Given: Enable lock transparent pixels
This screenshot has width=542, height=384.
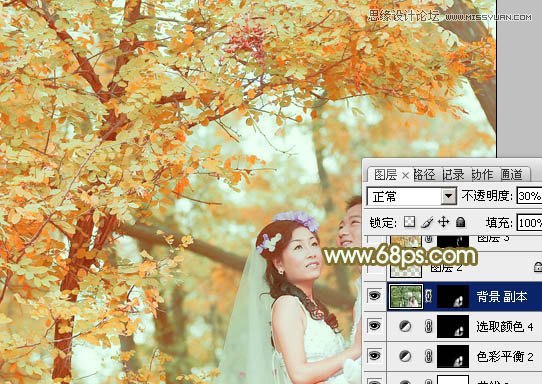Looking at the screenshot, I should [409, 222].
